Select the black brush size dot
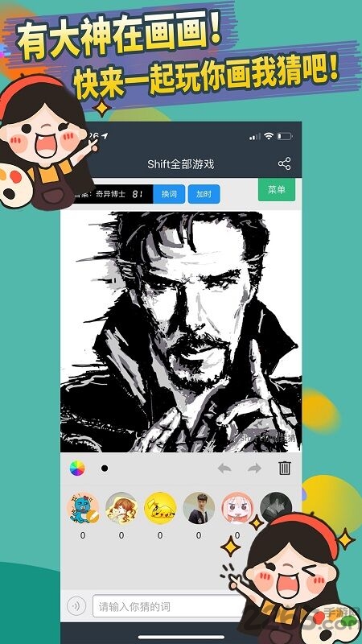This screenshot has width=362, height=644. click(x=105, y=469)
